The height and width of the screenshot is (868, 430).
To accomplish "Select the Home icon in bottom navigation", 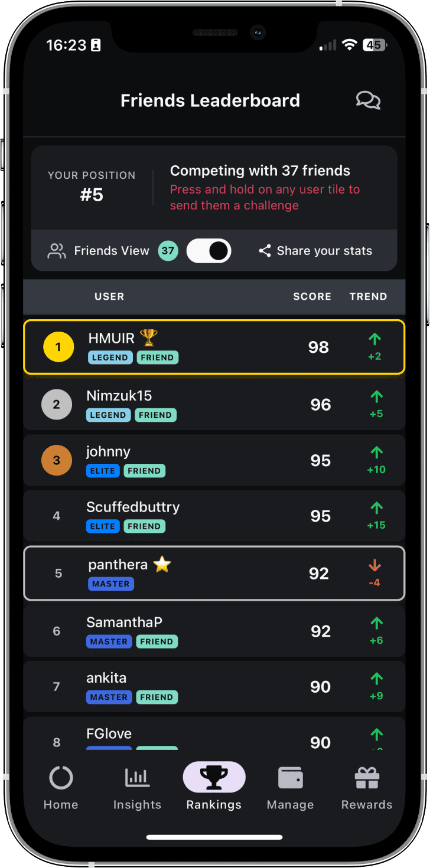I will click(60, 778).
